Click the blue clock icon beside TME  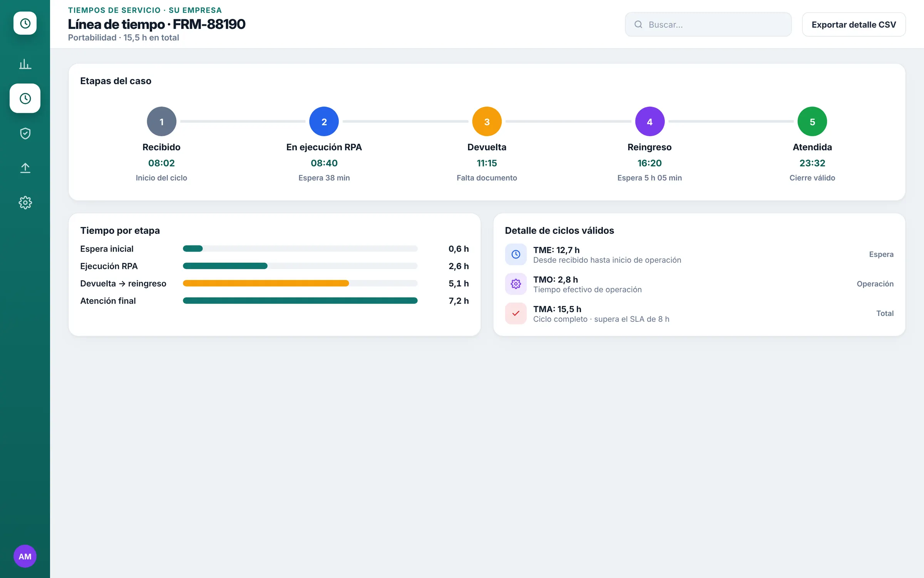516,254
